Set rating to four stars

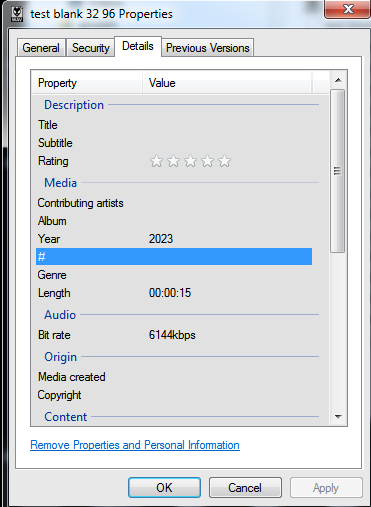tap(207, 161)
